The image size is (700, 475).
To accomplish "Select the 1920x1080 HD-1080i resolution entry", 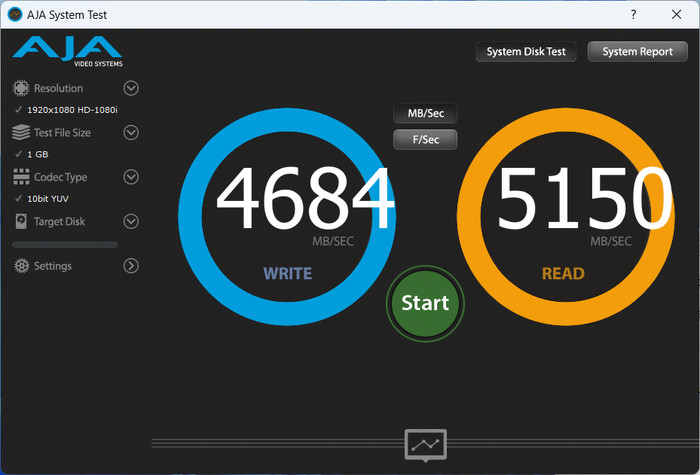I will (72, 110).
